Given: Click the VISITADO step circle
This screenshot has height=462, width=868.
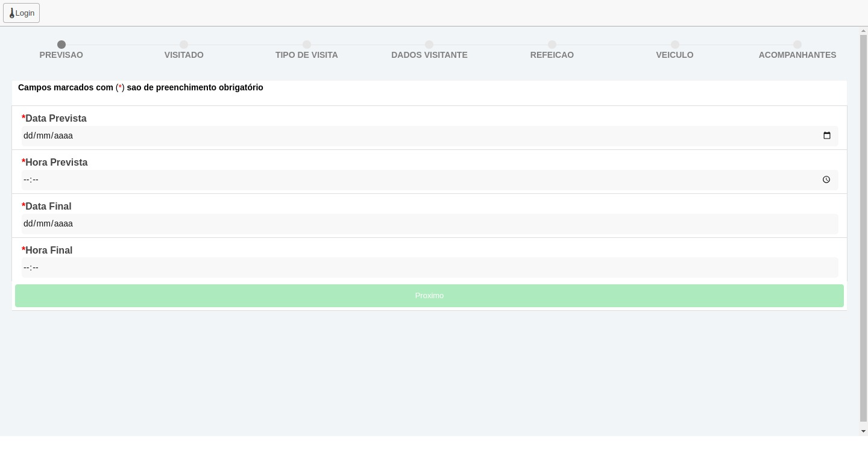Looking at the screenshot, I should coord(184,45).
